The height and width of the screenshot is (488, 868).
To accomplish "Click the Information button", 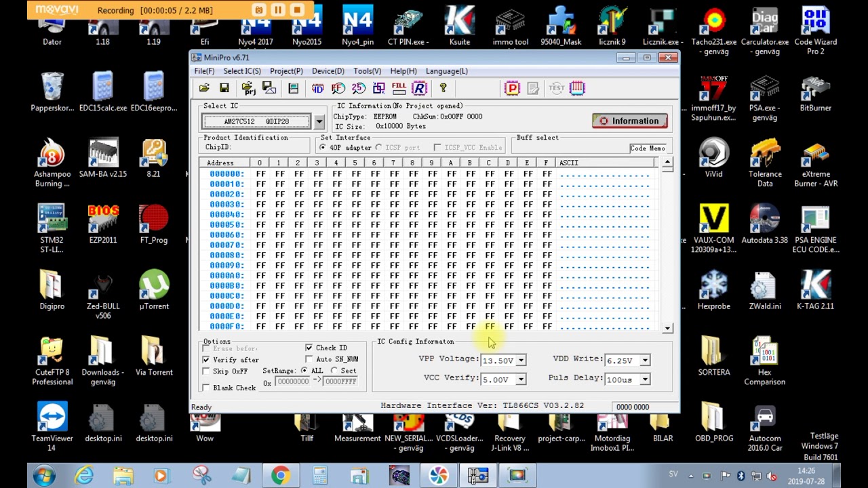I will (x=630, y=121).
